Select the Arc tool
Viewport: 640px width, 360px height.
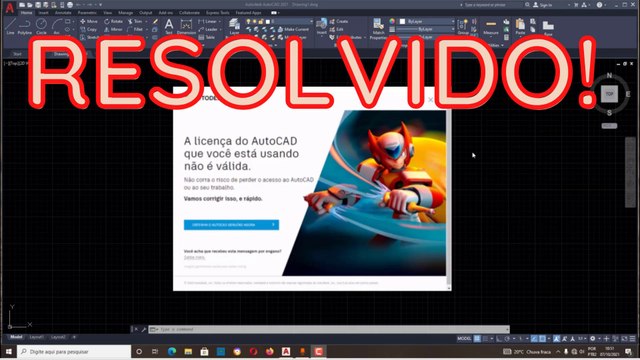tap(57, 26)
